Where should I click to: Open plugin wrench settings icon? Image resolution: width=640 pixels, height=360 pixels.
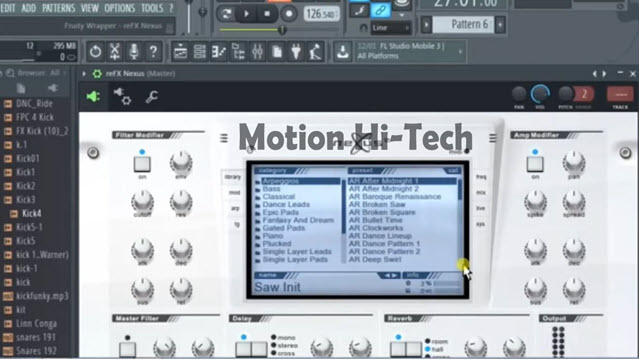click(151, 97)
